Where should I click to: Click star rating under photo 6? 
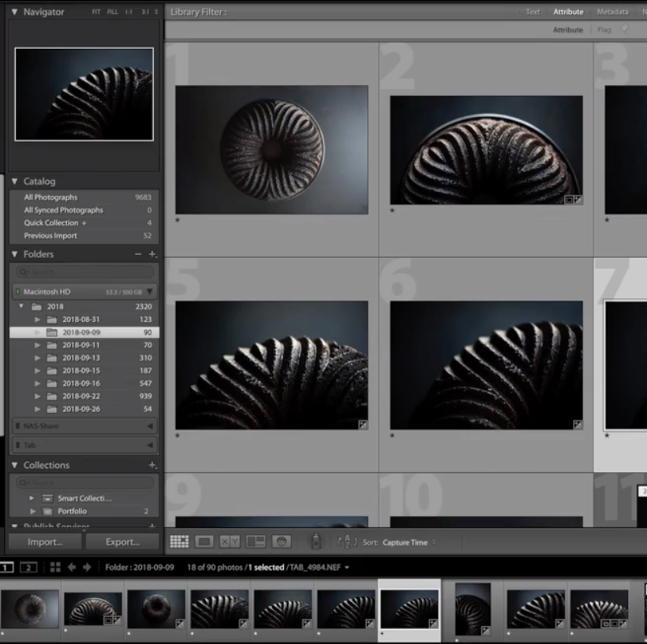click(392, 435)
